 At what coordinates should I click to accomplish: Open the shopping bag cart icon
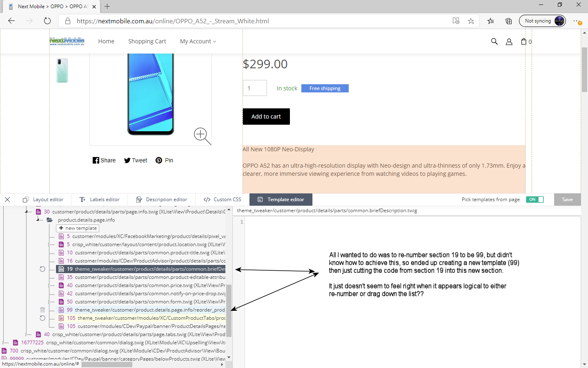point(523,41)
